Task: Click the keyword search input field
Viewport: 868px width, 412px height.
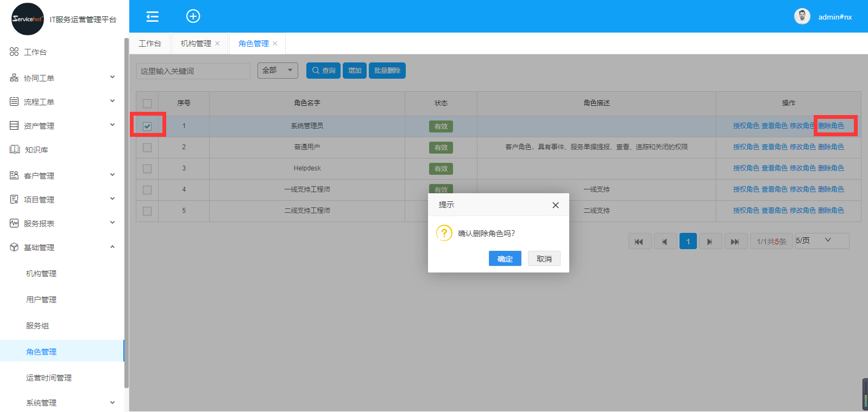Action: (193, 71)
